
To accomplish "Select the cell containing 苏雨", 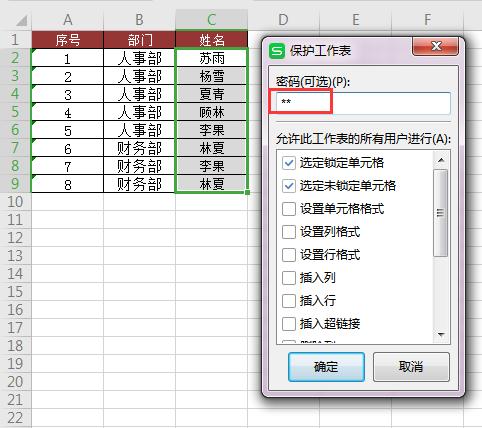I will click(x=211, y=58).
